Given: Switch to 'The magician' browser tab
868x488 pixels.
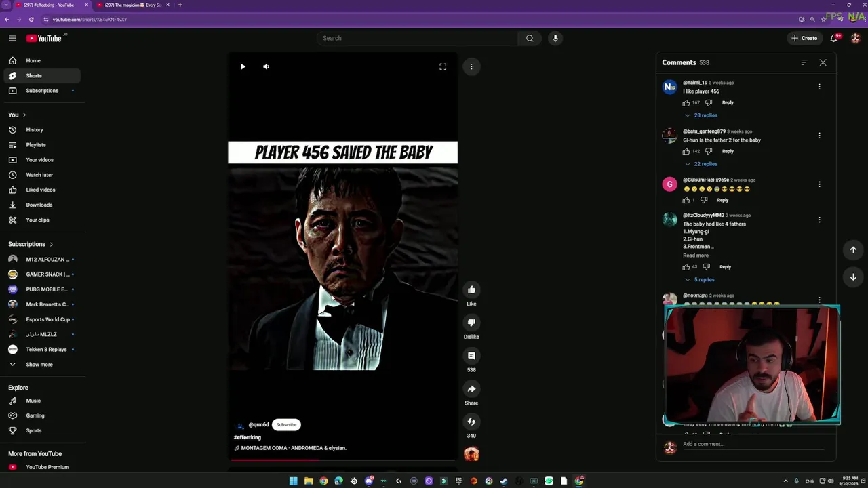Looking at the screenshot, I should pos(132,5).
